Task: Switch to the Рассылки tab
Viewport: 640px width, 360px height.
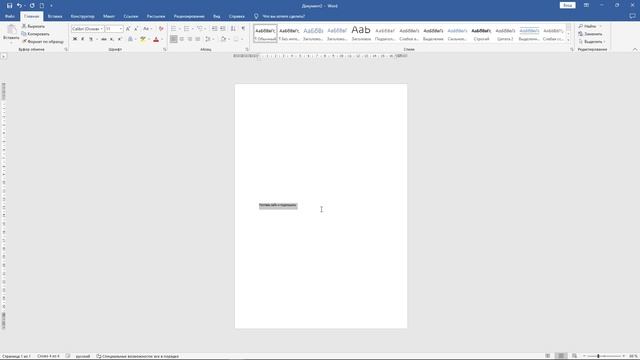Action: 156,16
